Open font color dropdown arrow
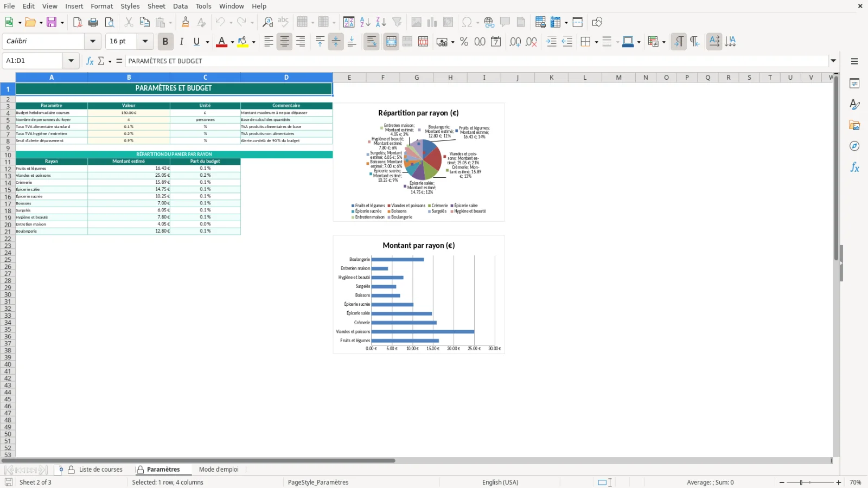Screen dimensions: 868x488 pyautogui.click(x=232, y=42)
